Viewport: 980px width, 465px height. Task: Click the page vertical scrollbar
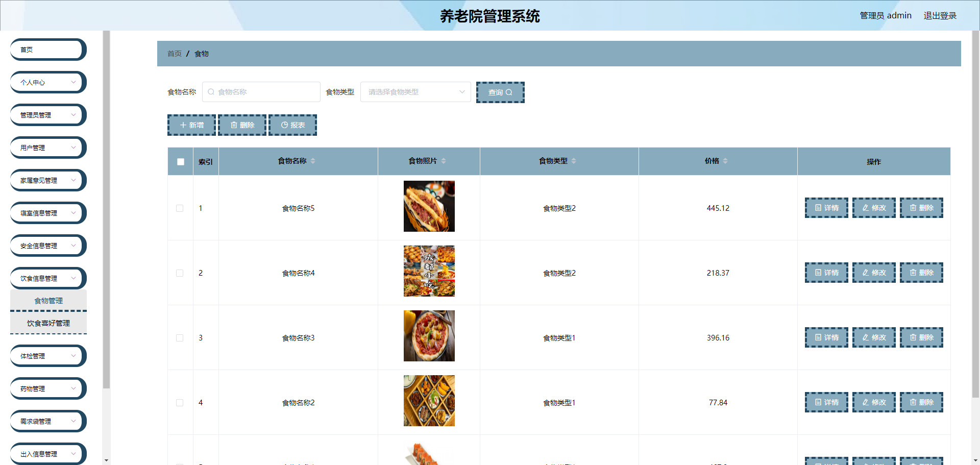(975, 214)
